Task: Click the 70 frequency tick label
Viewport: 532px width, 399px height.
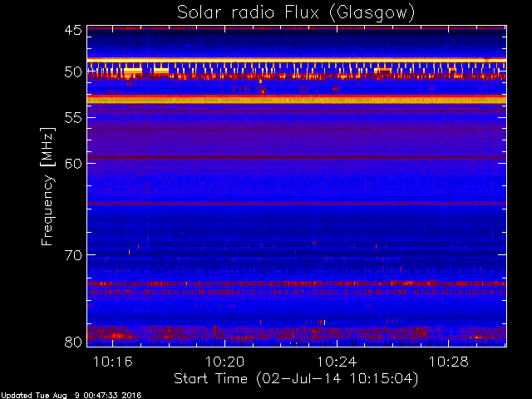Action: [x=73, y=255]
